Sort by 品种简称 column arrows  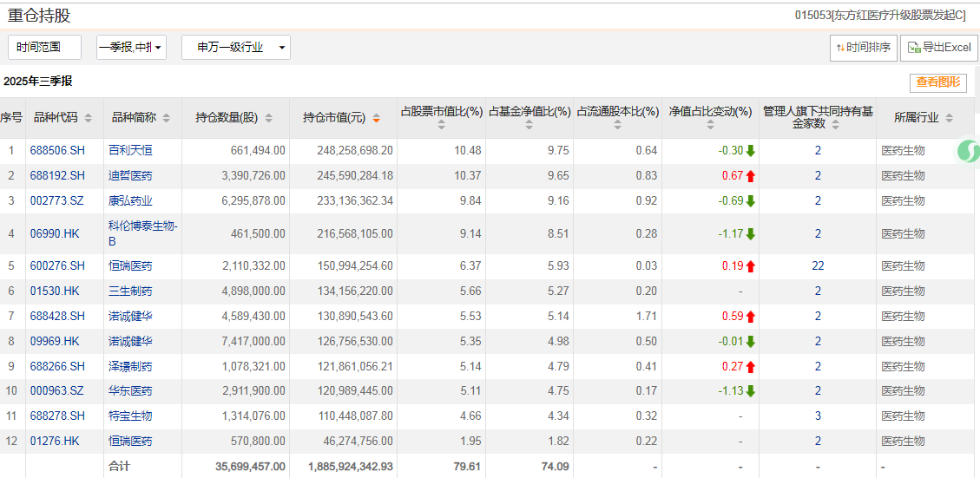(x=167, y=118)
